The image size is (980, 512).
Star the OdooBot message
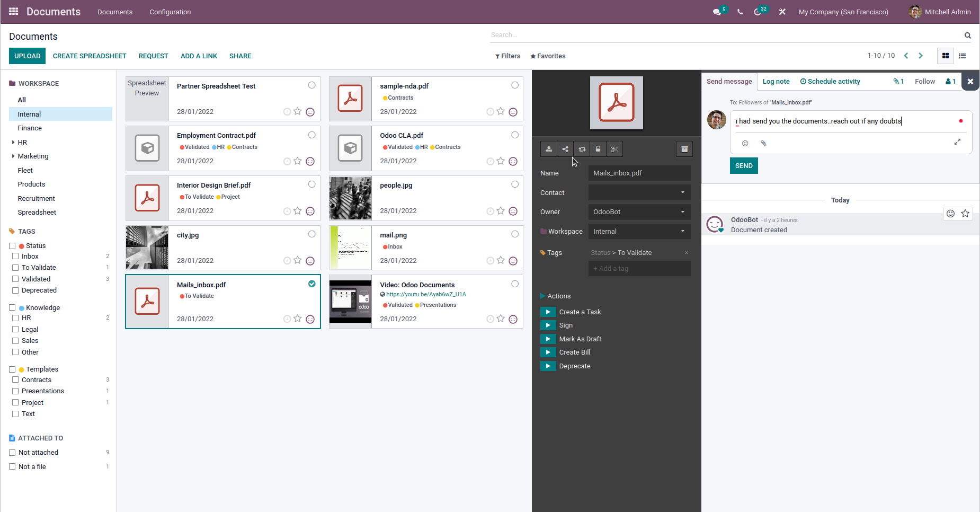click(965, 214)
